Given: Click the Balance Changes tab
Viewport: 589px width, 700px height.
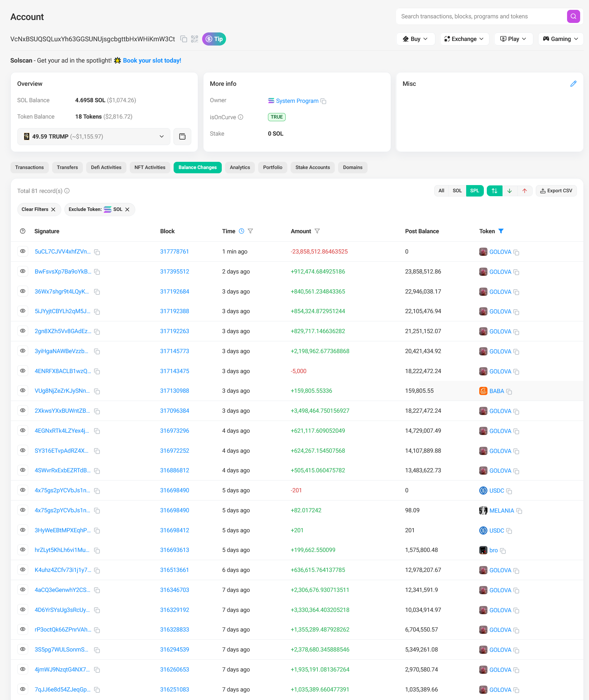Looking at the screenshot, I should click(x=198, y=168).
